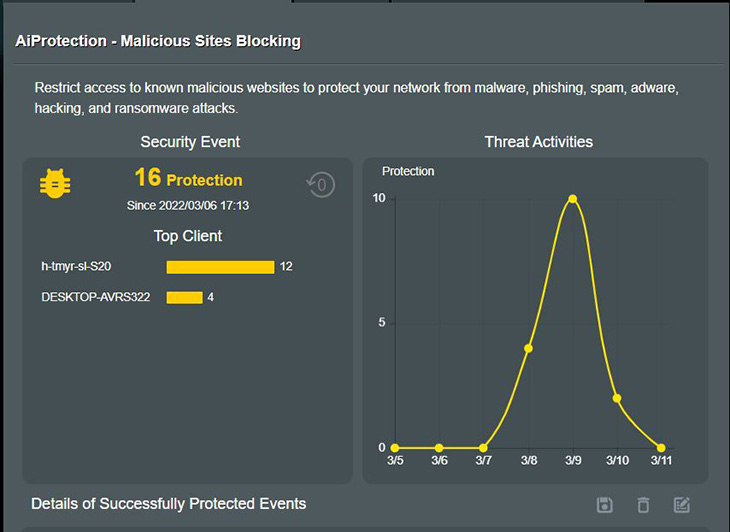Click the h-tmyr-sl-S20 yellow bar
The height and width of the screenshot is (532, 730).
220,267
